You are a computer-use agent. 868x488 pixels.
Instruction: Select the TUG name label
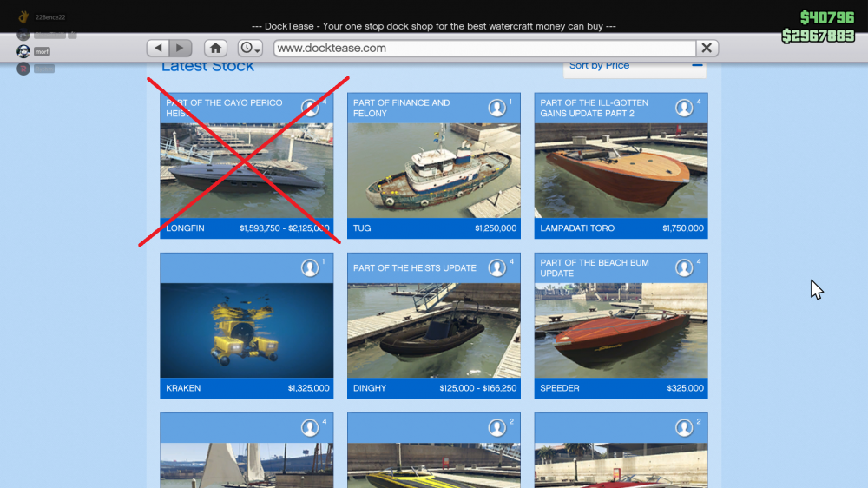(x=362, y=228)
